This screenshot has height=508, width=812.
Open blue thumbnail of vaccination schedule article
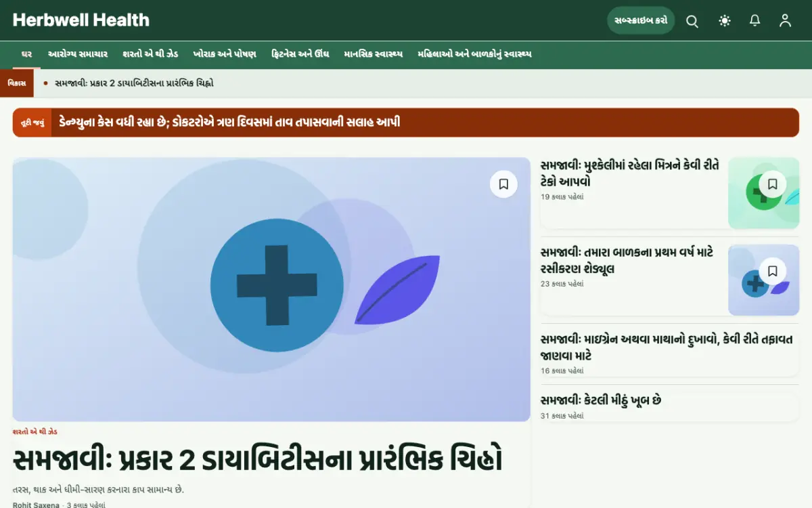763,280
